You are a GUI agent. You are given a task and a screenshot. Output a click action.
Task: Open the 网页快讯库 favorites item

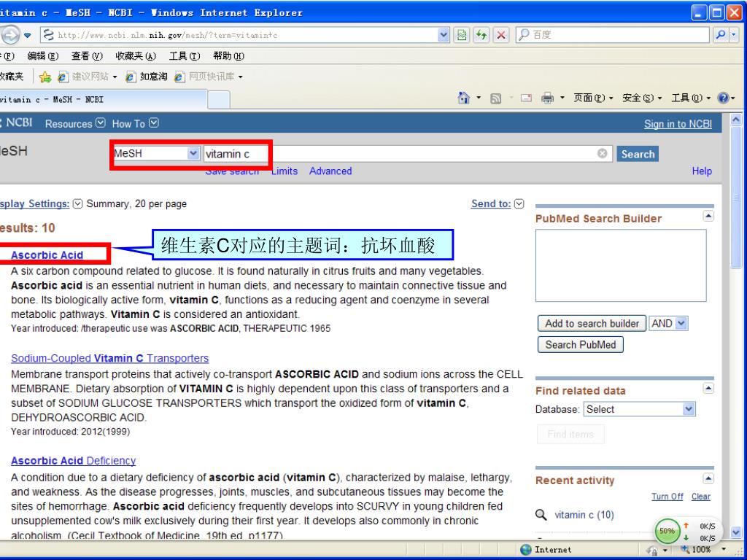click(x=209, y=77)
